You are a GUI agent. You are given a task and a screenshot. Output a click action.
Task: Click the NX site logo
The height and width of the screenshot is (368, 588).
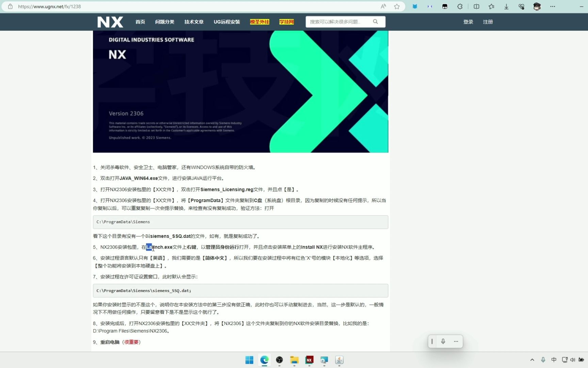(110, 21)
